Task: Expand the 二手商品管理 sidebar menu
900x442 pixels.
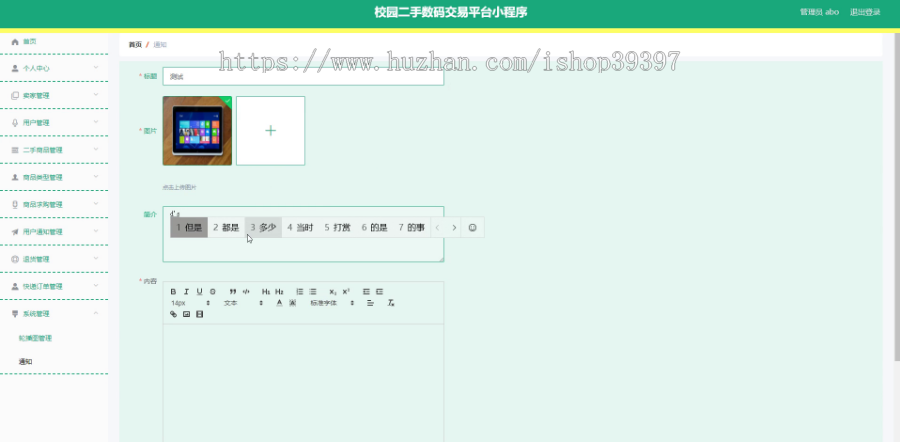Action: point(54,150)
